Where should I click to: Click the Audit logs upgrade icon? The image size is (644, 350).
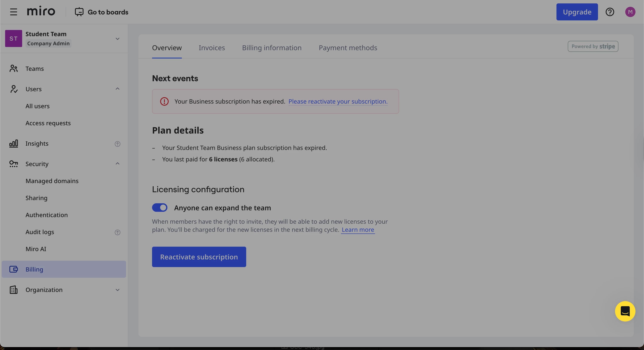click(118, 232)
